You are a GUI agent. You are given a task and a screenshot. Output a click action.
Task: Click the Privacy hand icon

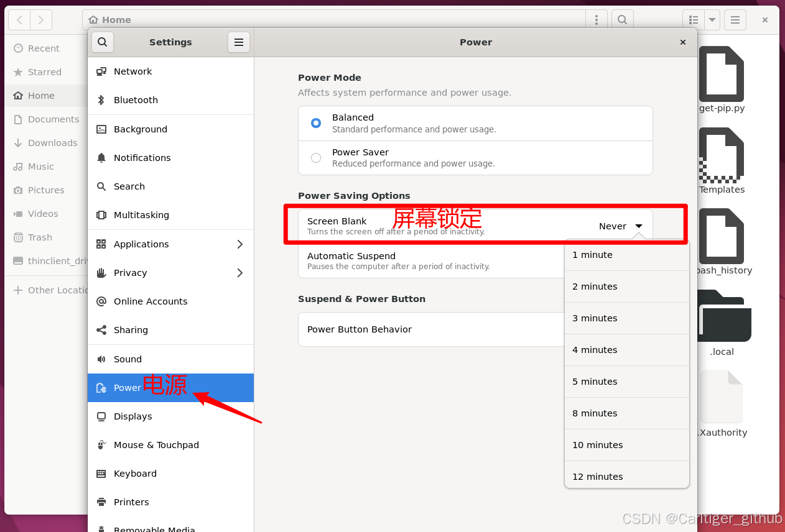101,273
